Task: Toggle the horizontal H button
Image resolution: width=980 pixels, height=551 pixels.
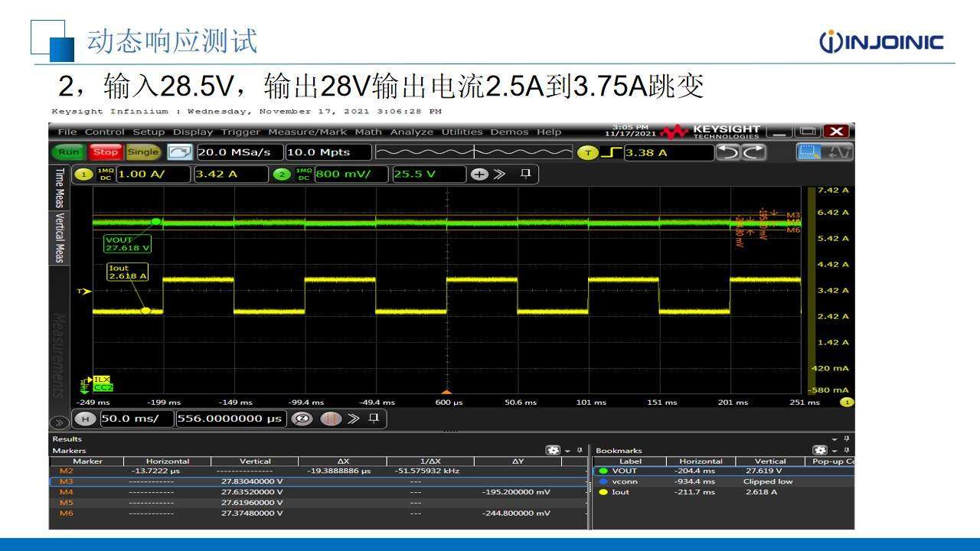Action: tap(85, 419)
